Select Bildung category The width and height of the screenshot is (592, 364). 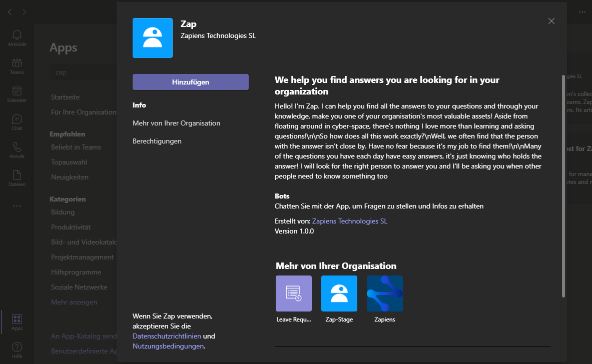63,212
